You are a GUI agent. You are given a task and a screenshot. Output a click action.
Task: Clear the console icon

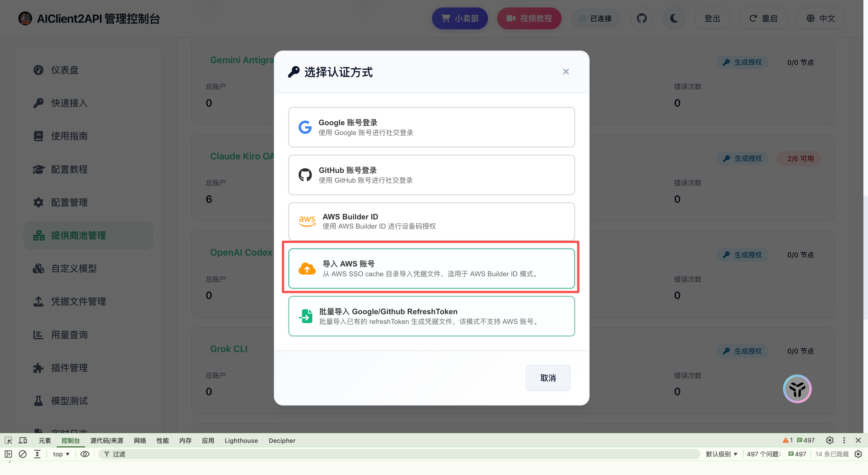pyautogui.click(x=23, y=454)
